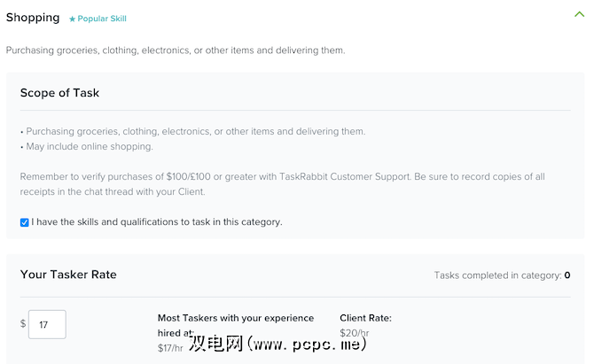Image resolution: width=594 pixels, height=364 pixels.
Task: Click the Shopping section title
Action: click(x=33, y=18)
